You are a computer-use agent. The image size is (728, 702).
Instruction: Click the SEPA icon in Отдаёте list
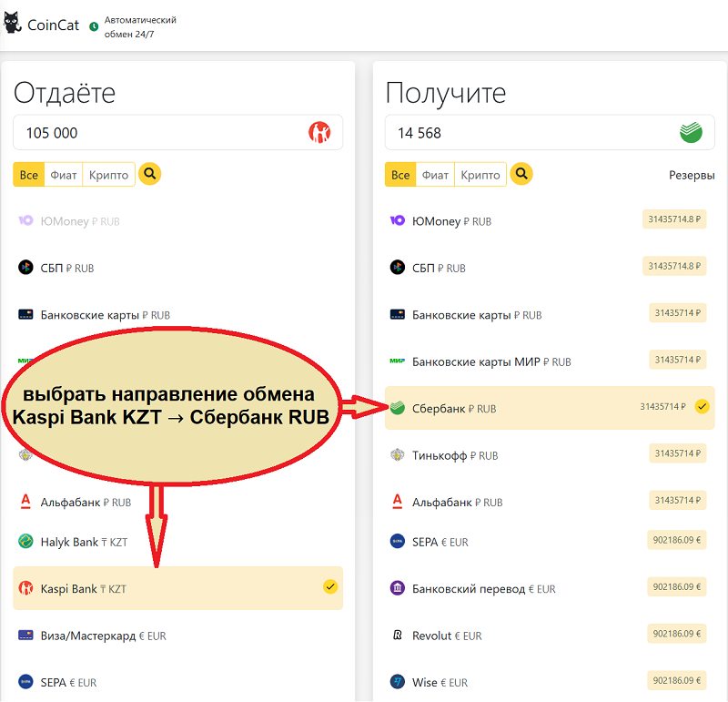point(25,682)
